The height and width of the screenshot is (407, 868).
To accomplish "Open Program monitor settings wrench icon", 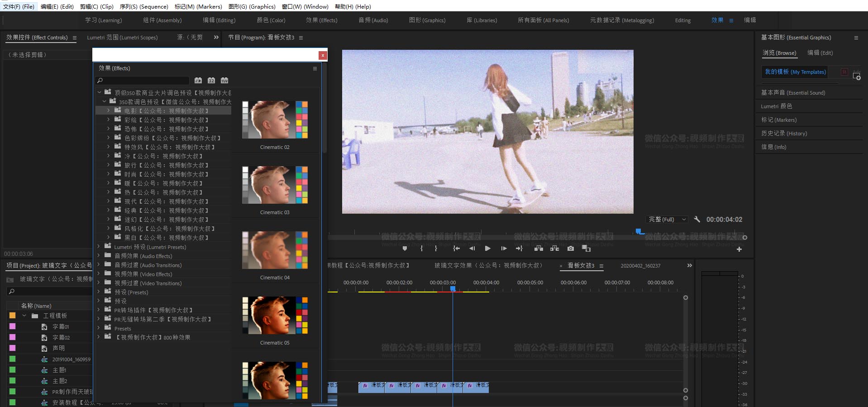I will (697, 220).
